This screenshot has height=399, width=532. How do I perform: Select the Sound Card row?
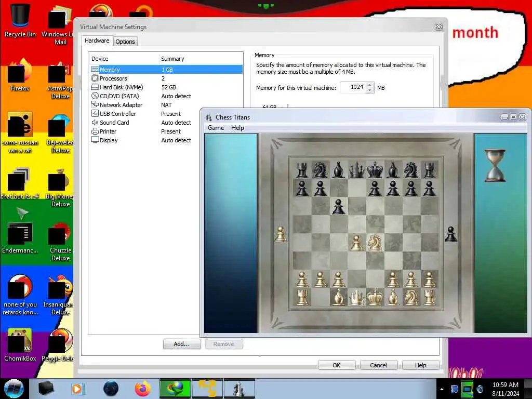point(145,123)
